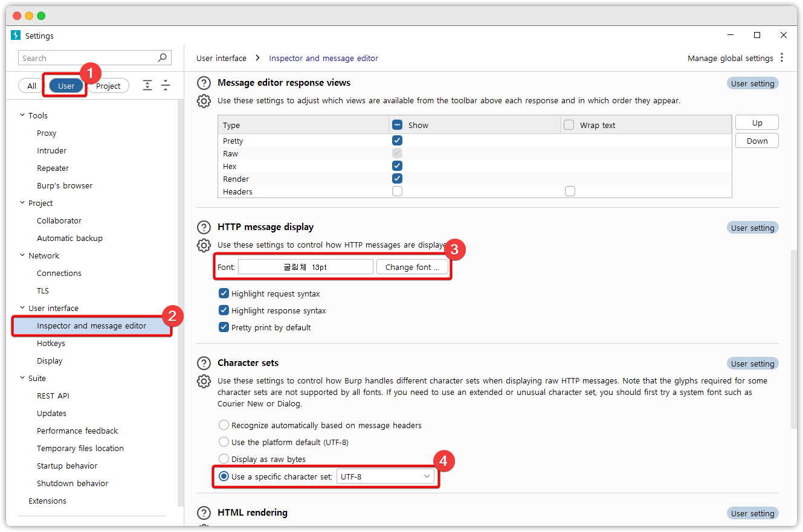Viewport: 803px width, 532px height.
Task: Open REST API settings
Action: (x=53, y=396)
